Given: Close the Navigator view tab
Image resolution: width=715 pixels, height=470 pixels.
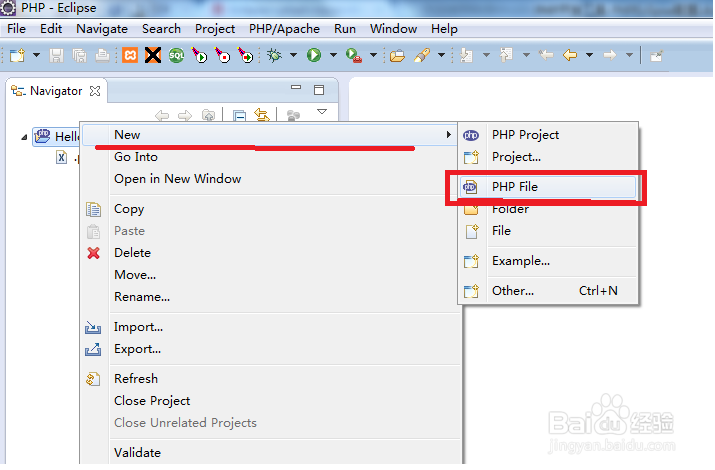Looking at the screenshot, I should coord(95,91).
